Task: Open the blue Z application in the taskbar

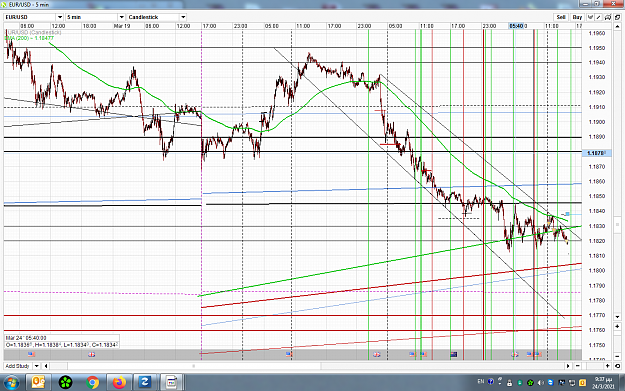Action: tap(145, 383)
